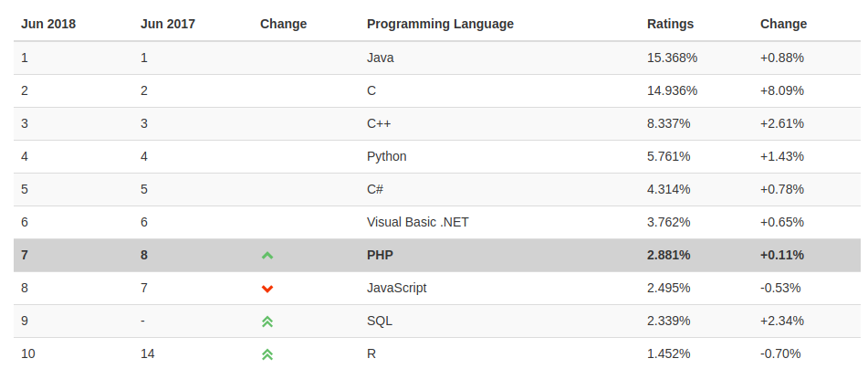Click the 'Programming Language' column header

[440, 25]
